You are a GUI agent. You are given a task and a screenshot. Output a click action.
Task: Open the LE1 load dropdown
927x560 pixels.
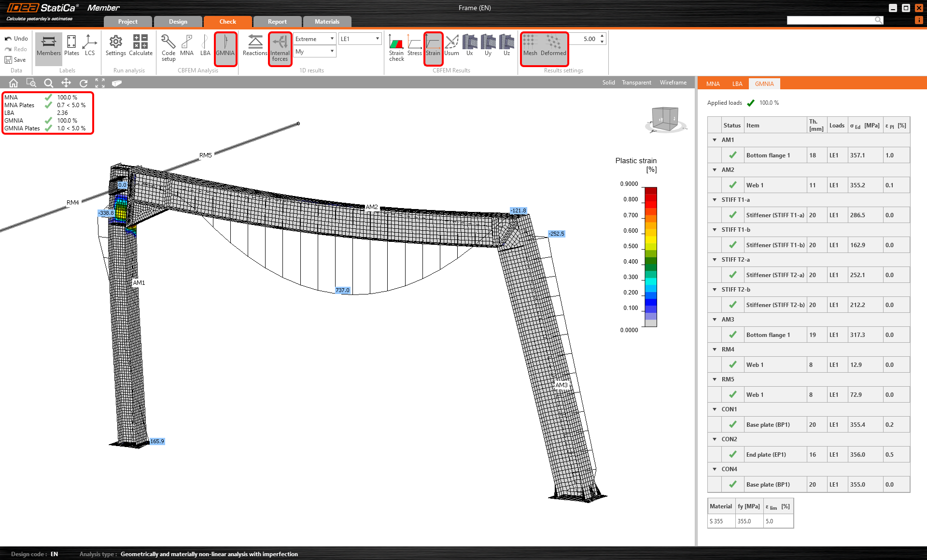(360, 39)
